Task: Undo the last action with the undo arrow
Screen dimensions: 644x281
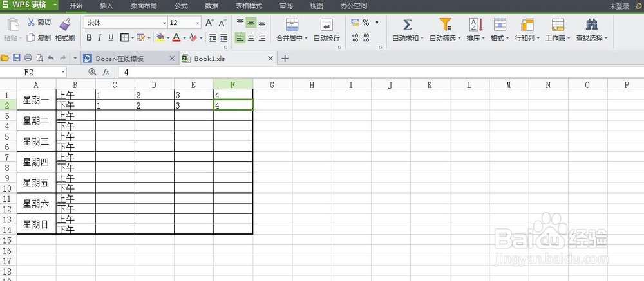Action: click(x=51, y=59)
